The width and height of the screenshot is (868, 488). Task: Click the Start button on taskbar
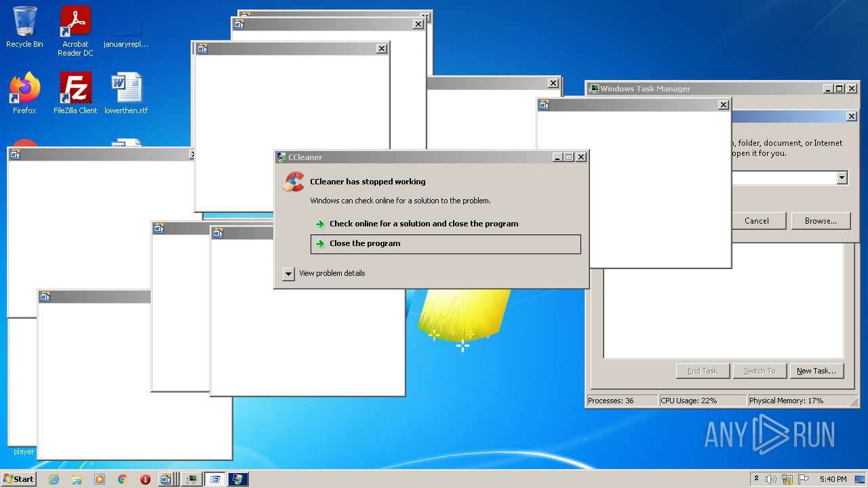click(18, 479)
